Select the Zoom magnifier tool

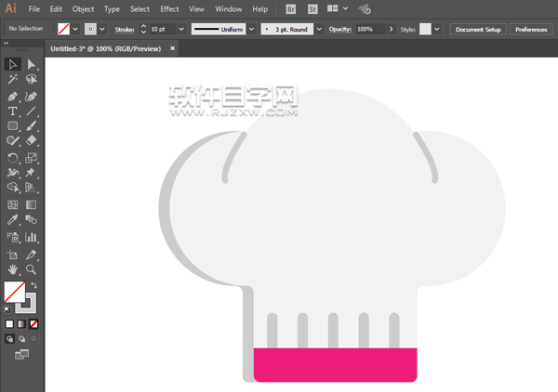[x=32, y=268]
